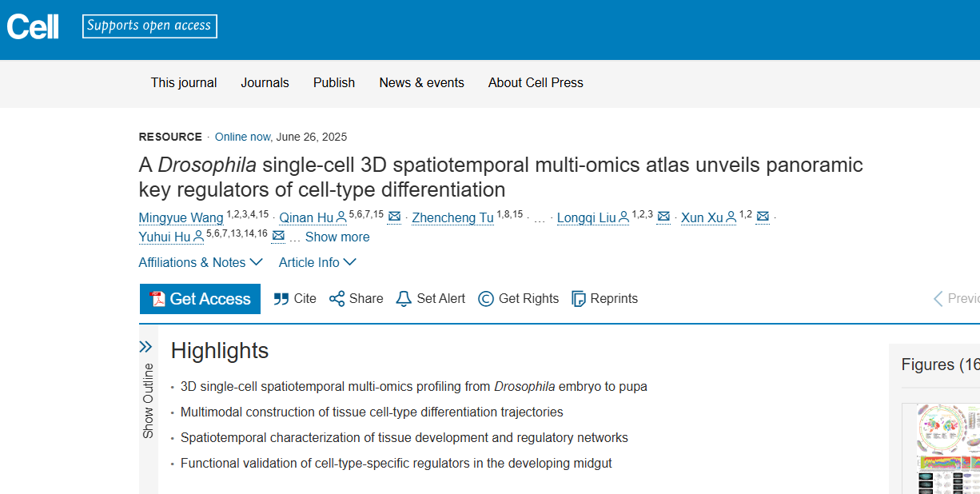This screenshot has height=494, width=980.
Task: Expand Affiliations & Notes section
Action: [x=201, y=262]
